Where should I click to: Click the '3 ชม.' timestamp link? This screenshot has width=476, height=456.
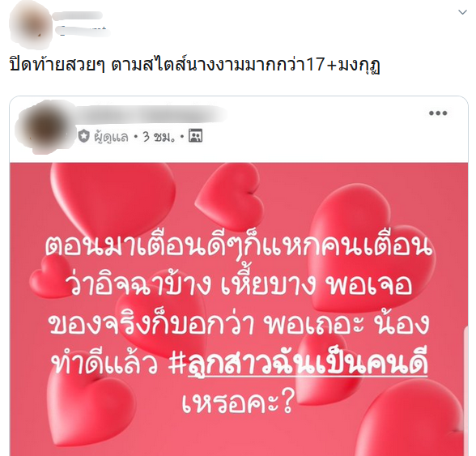tap(159, 138)
